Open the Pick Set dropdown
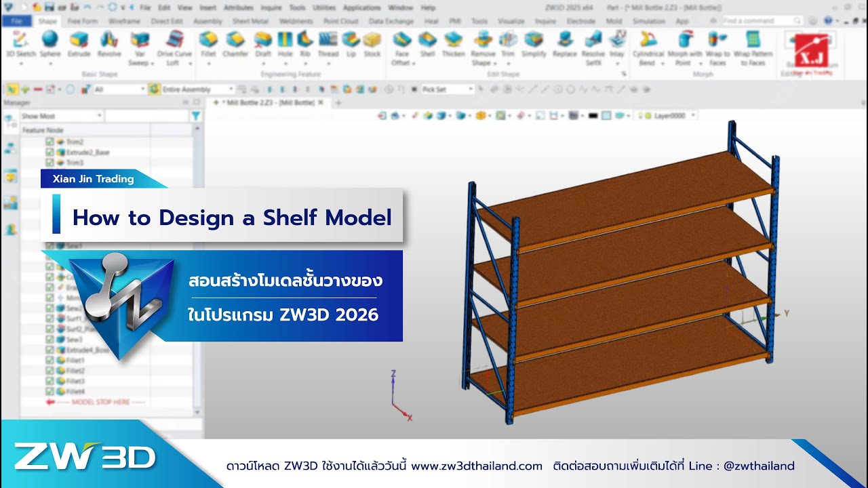 (448, 89)
